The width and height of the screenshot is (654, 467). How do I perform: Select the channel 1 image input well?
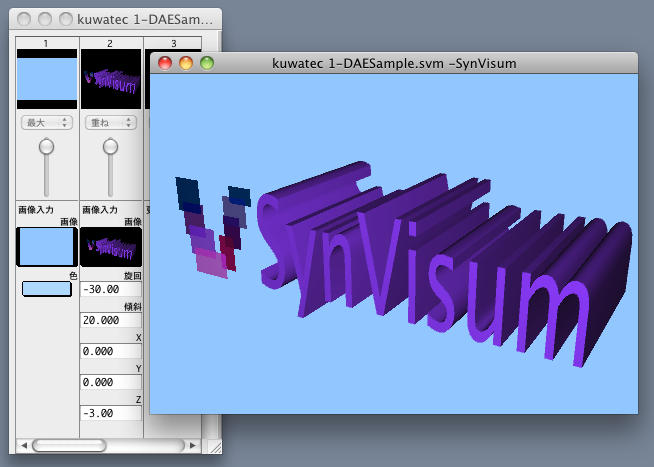tap(47, 246)
